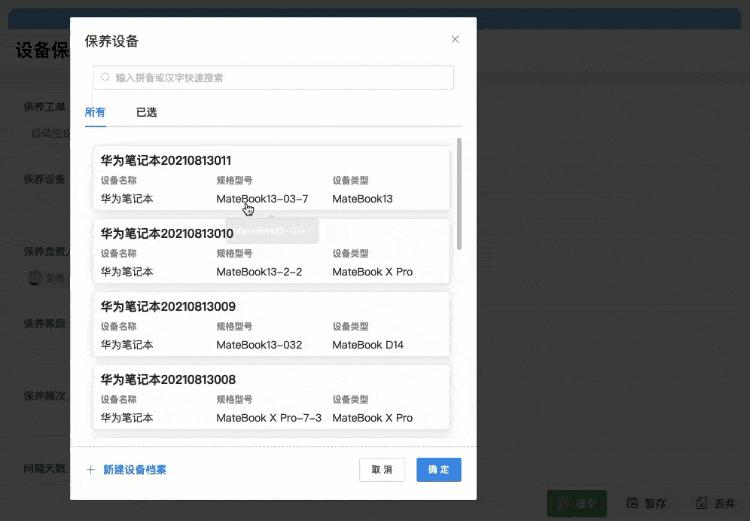Click 暂存 button in background page
The height and width of the screenshot is (521, 750).
[x=647, y=503]
